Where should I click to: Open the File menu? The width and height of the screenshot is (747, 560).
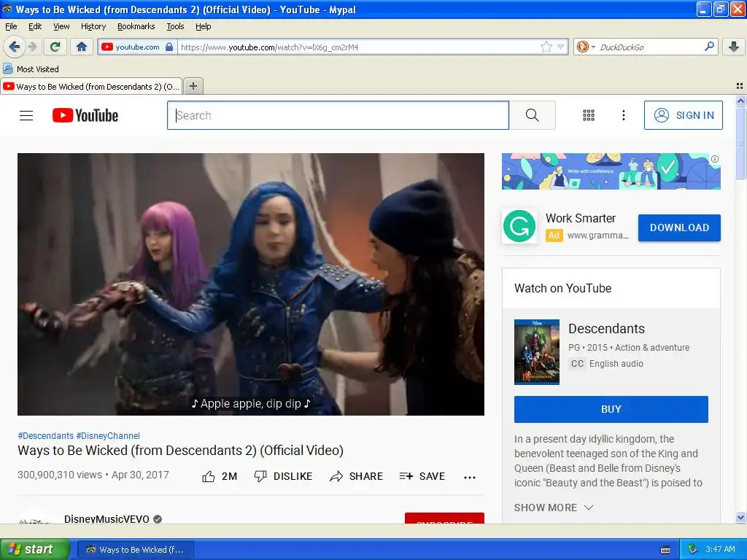[x=11, y=26]
